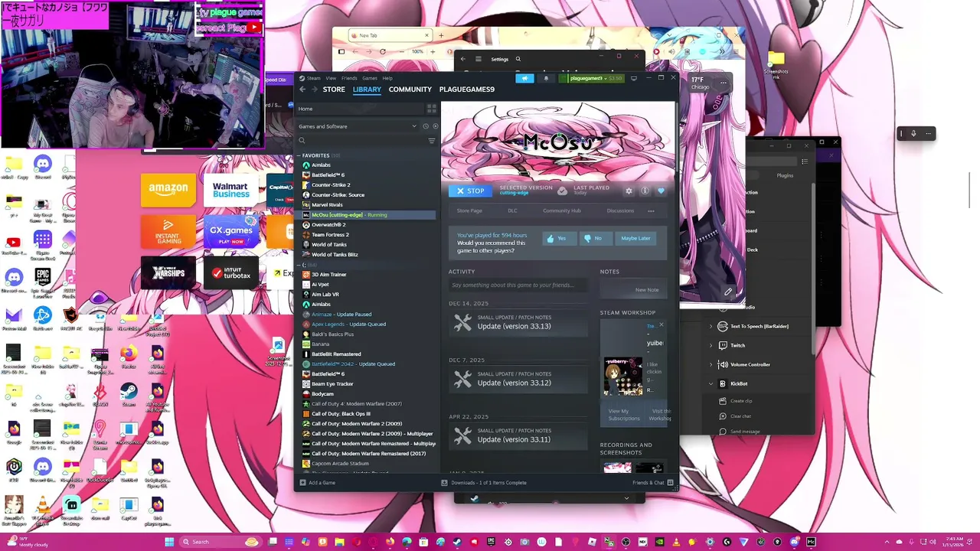
Task: Expand Volume Controller plugin group
Action: [710, 364]
